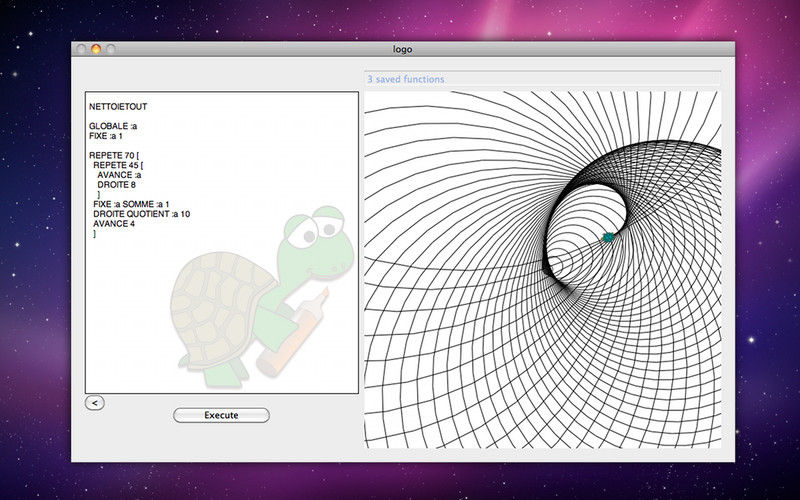Click the 3 saved functions status field
Screen dimensions: 800x500
coord(543,79)
